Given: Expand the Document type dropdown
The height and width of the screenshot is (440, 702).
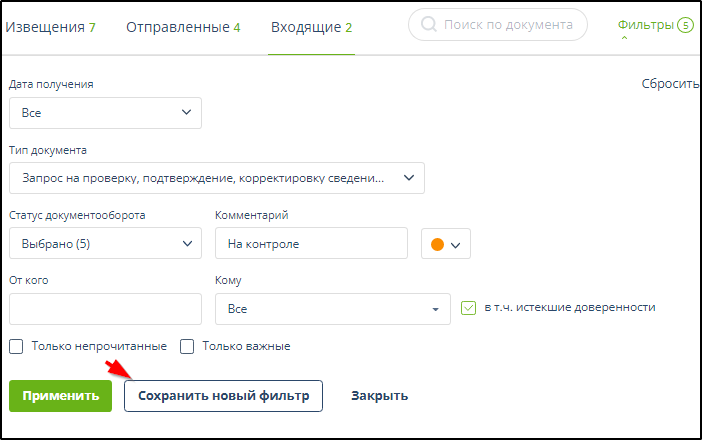Looking at the screenshot, I should pos(216,178).
